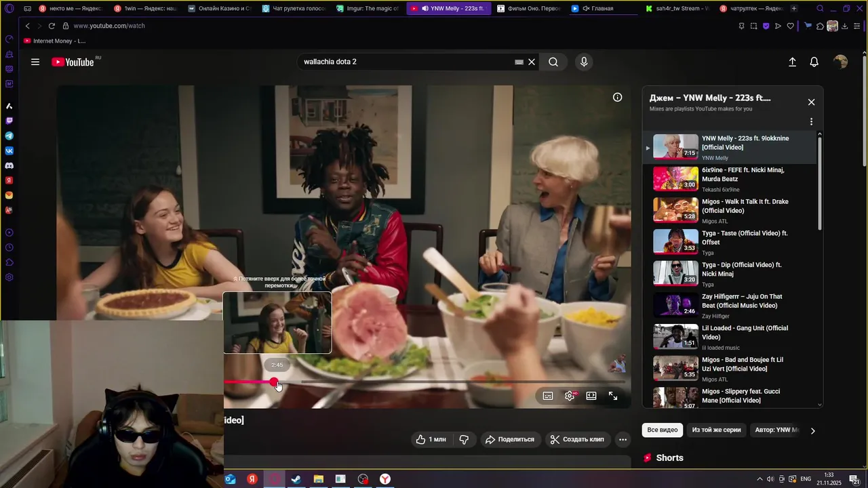The height and width of the screenshot is (488, 868).
Task: Open bookmarks heart icon in toolbar
Action: [x=790, y=26]
